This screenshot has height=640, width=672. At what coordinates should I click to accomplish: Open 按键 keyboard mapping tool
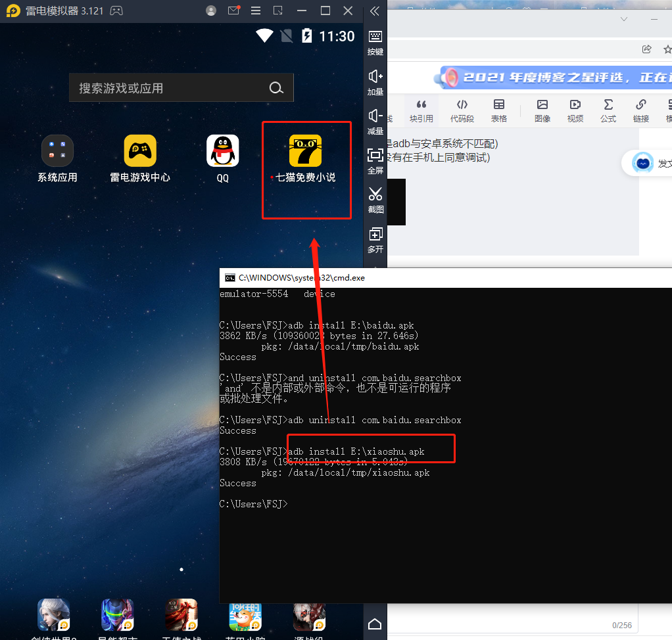coord(375,43)
